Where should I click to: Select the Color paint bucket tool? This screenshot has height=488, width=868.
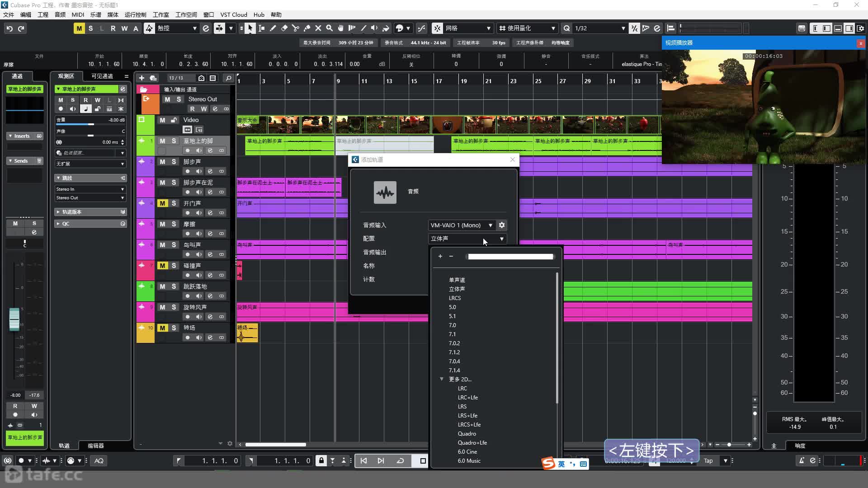click(386, 28)
